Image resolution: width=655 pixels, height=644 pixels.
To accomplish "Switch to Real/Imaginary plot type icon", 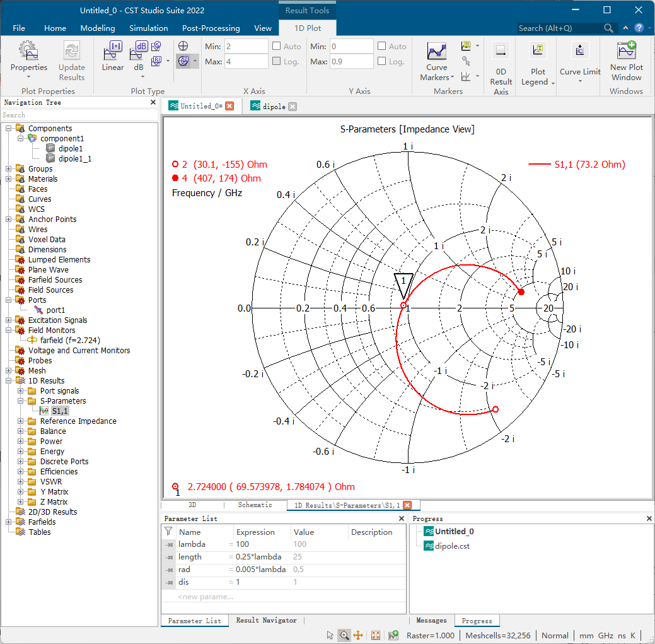I will click(156, 61).
